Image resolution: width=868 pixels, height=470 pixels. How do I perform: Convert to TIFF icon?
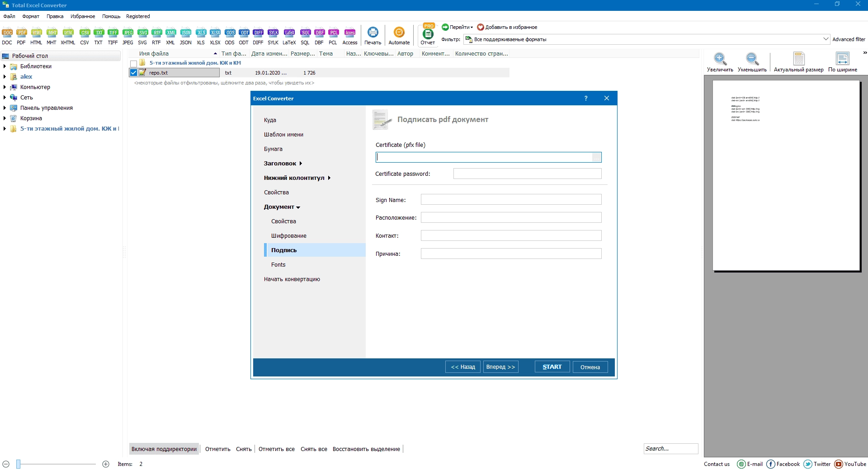pyautogui.click(x=113, y=36)
